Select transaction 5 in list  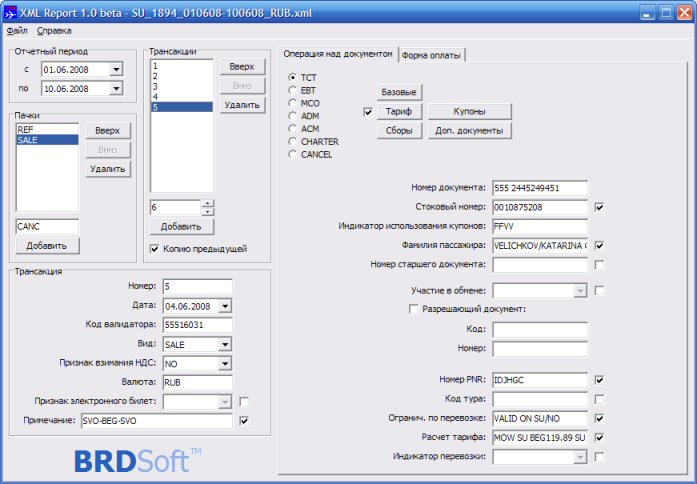tap(181, 107)
